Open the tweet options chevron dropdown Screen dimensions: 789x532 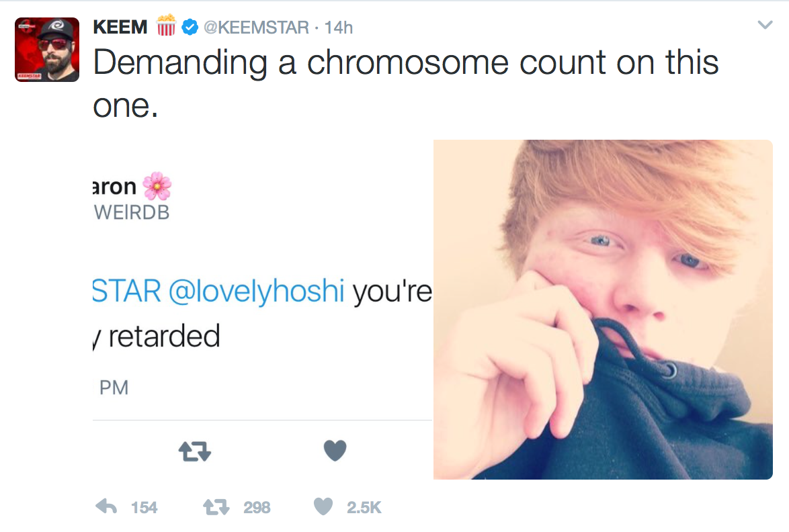pyautogui.click(x=765, y=26)
